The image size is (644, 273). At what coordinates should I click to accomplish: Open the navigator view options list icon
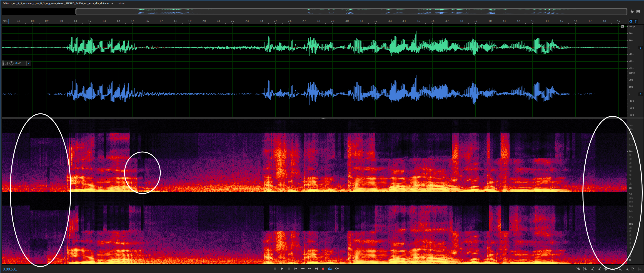(x=638, y=12)
